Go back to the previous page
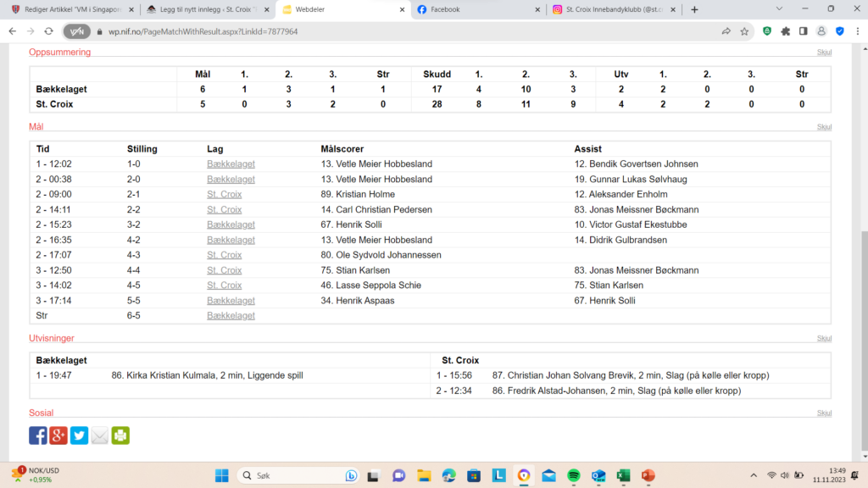 click(x=12, y=31)
